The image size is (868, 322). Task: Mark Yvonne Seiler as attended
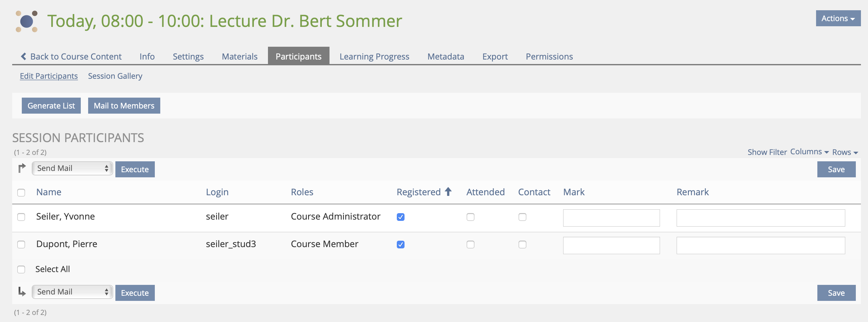point(471,217)
